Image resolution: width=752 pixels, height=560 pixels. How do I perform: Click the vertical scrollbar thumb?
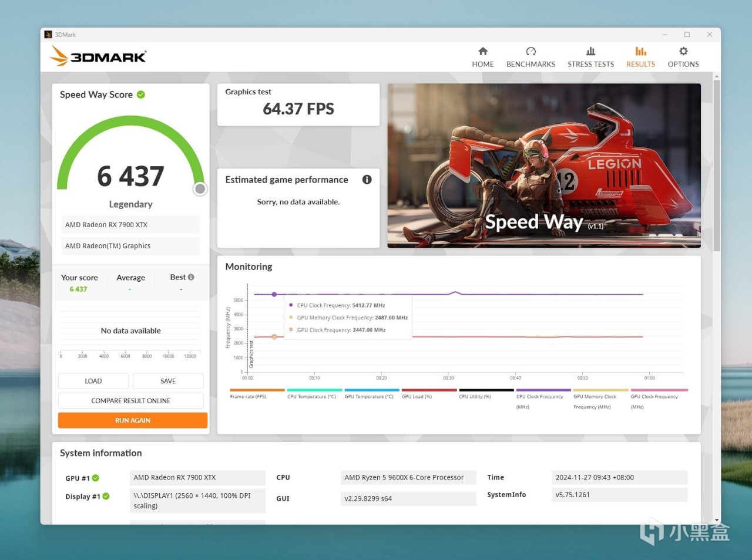pos(717,166)
